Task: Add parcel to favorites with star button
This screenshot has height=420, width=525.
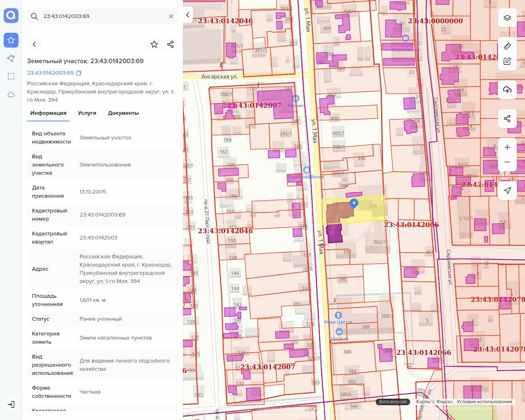Action: (154, 44)
